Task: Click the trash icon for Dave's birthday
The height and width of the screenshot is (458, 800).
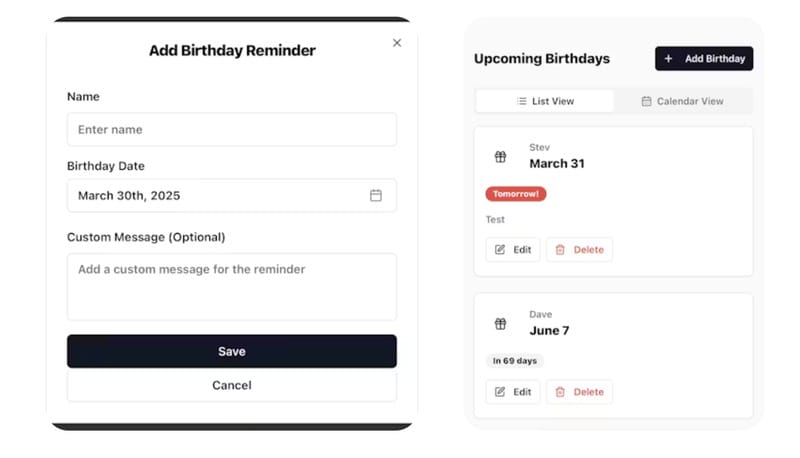Action: 560,392
